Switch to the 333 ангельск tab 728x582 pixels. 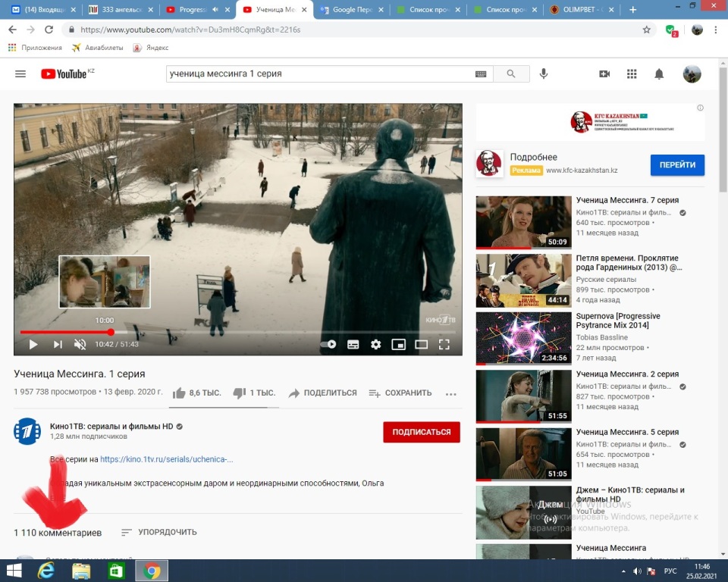click(x=121, y=10)
